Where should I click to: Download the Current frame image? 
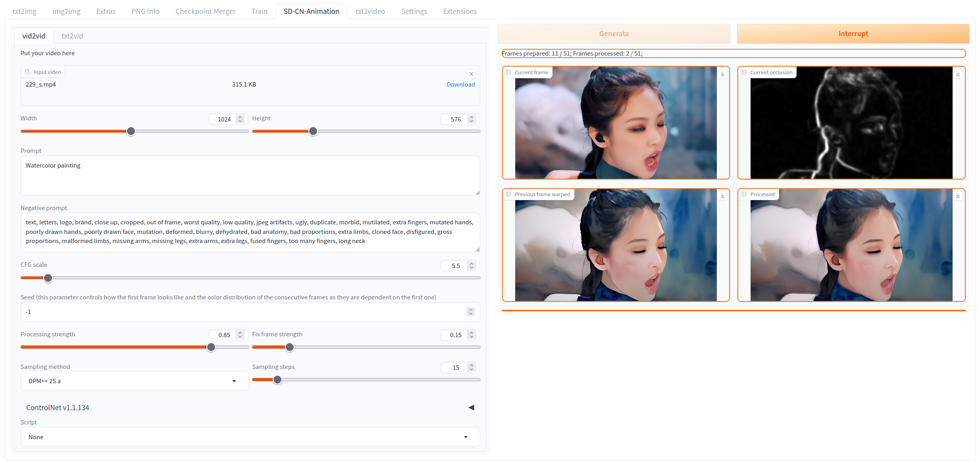[x=722, y=74]
